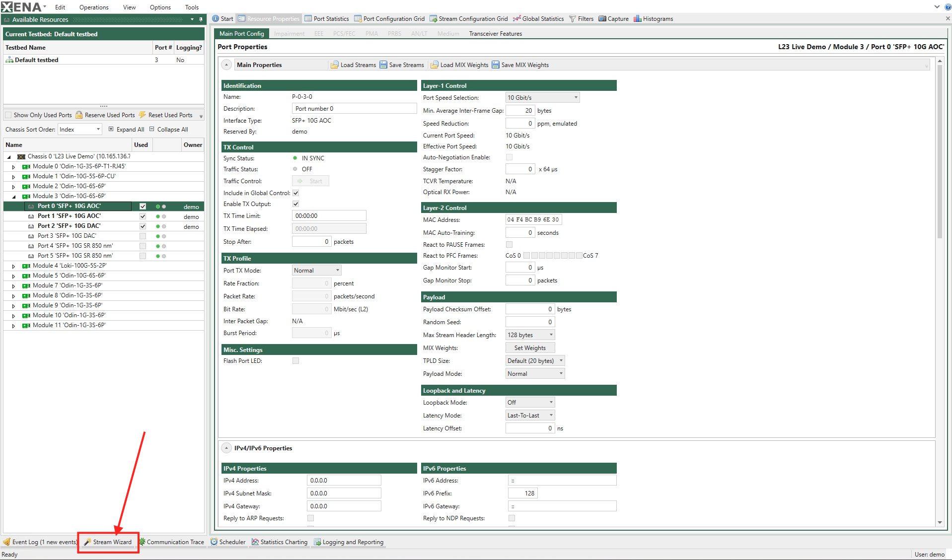The image size is (952, 560).
Task: Uncheck Used box for Port 1
Action: pos(143,216)
